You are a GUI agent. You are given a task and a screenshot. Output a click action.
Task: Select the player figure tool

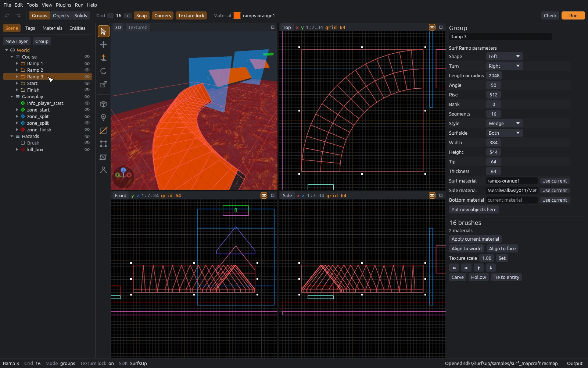point(103,170)
